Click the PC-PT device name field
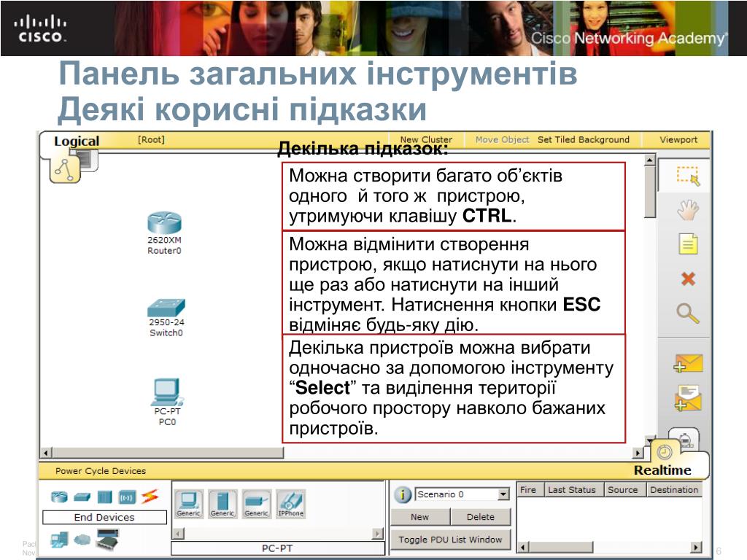 277,548
